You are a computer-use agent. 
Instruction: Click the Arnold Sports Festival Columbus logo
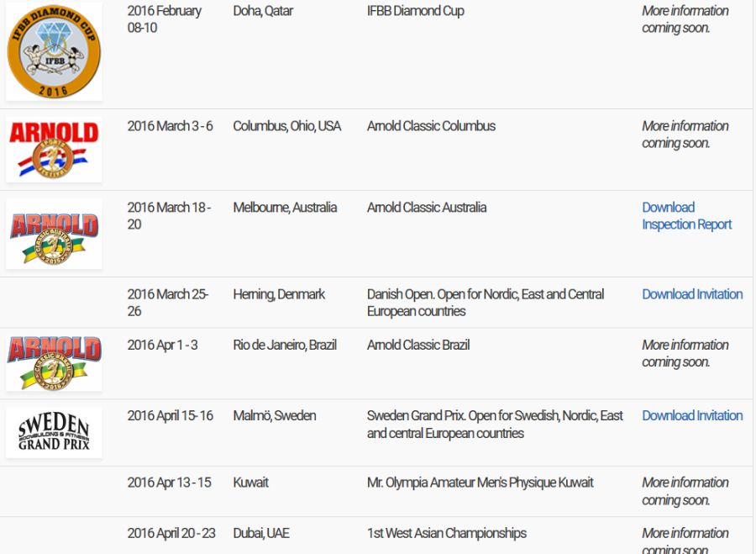[x=54, y=150]
